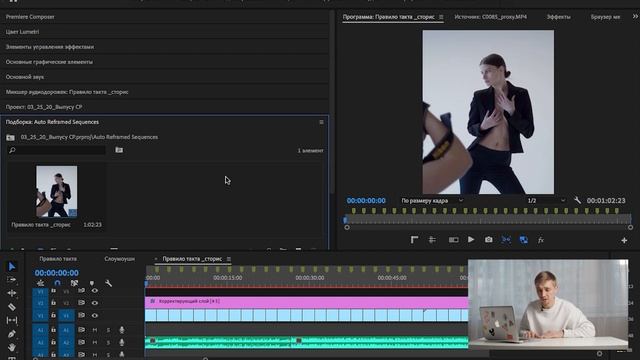Solo audio track A1
Viewport: 640px width, 360px height.
(109, 330)
